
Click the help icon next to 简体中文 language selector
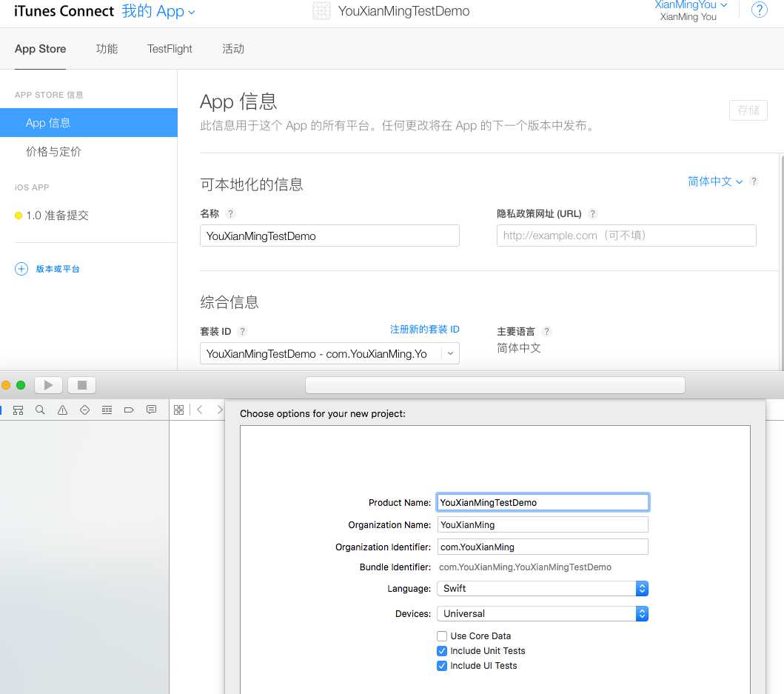(x=754, y=181)
